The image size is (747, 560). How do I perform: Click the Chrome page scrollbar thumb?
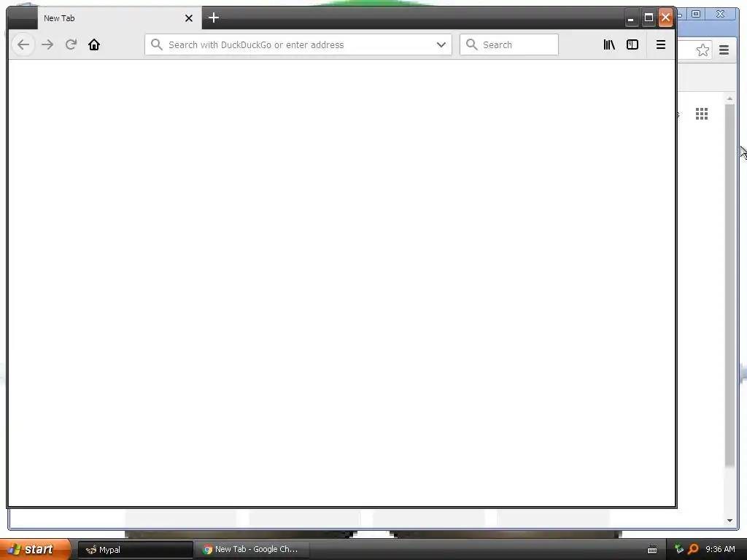(729, 285)
